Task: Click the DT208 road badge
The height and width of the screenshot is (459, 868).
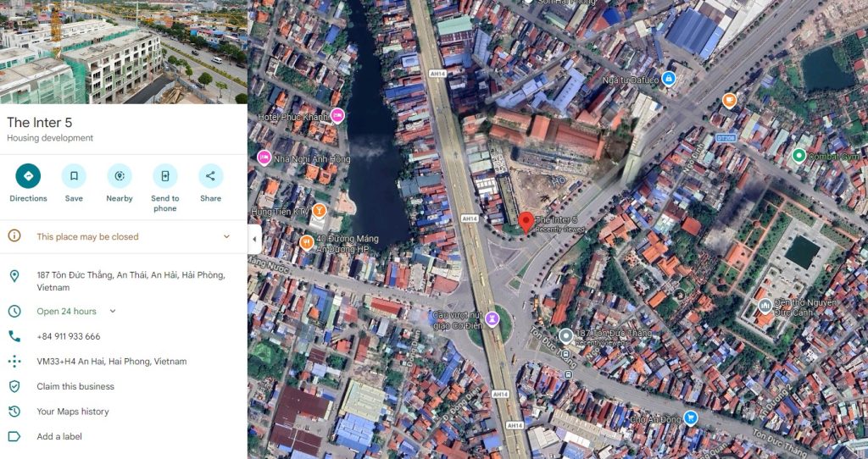Action: tap(726, 138)
